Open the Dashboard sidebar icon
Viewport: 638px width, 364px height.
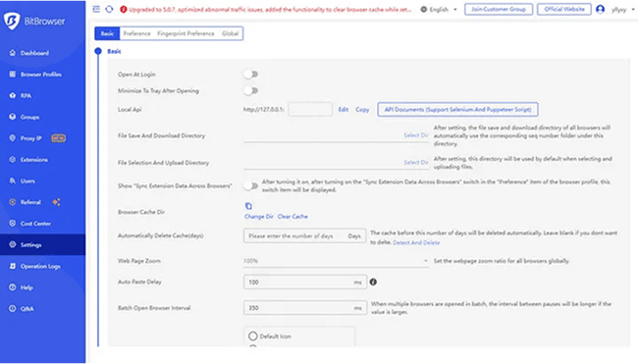(12, 53)
